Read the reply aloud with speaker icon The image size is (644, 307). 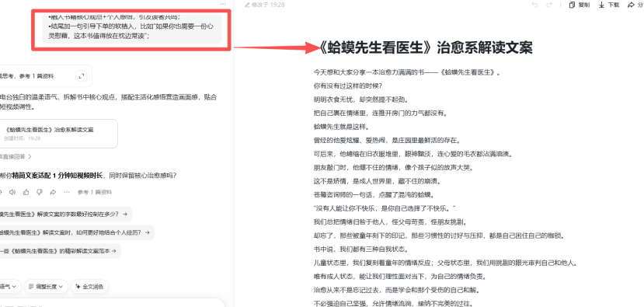pyautogui.click(x=12, y=192)
